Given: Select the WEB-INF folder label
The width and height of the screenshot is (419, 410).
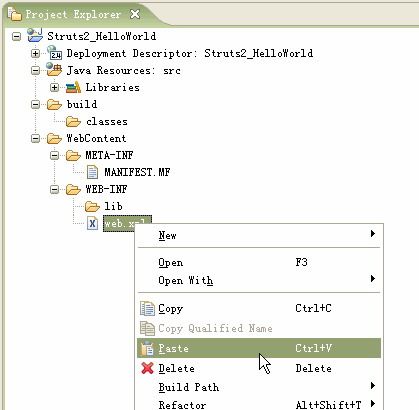Looking at the screenshot, I should [x=106, y=189].
